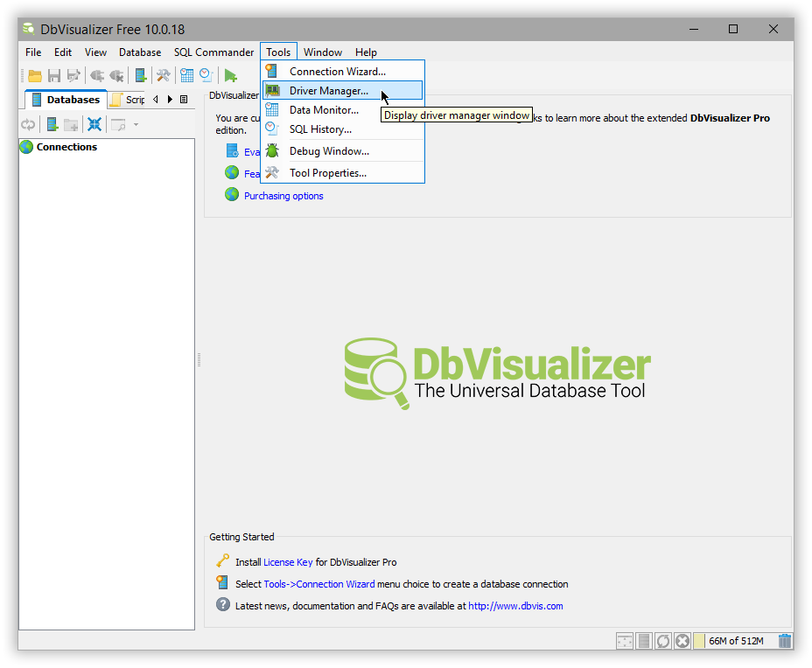
Task: Refresh objects tree using circular arrows icon
Action: pyautogui.click(x=28, y=124)
